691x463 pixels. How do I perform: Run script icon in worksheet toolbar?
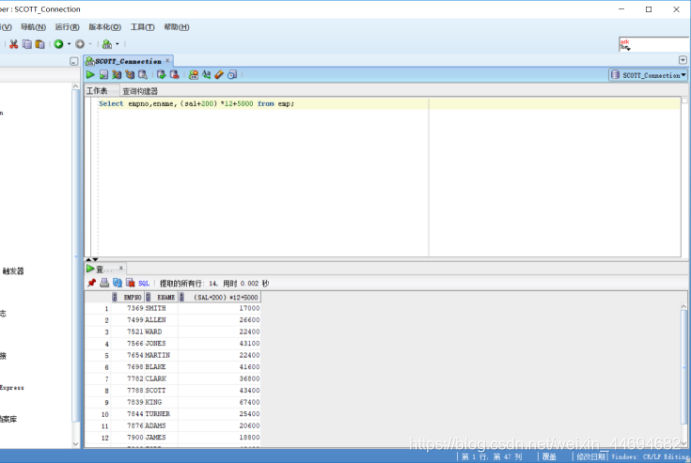pos(104,74)
